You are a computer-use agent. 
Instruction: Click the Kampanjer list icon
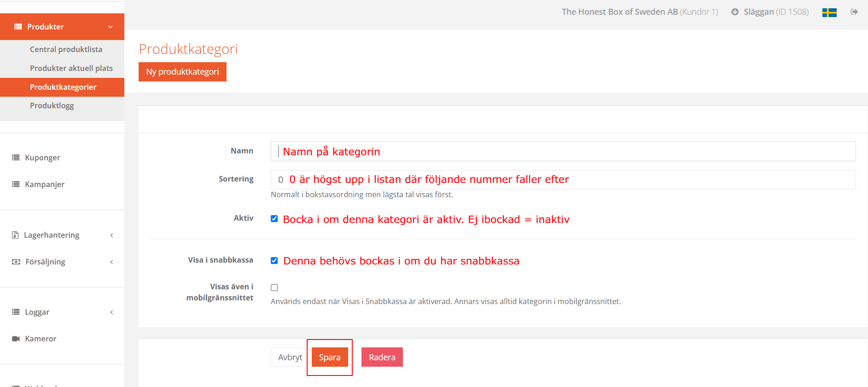16,184
